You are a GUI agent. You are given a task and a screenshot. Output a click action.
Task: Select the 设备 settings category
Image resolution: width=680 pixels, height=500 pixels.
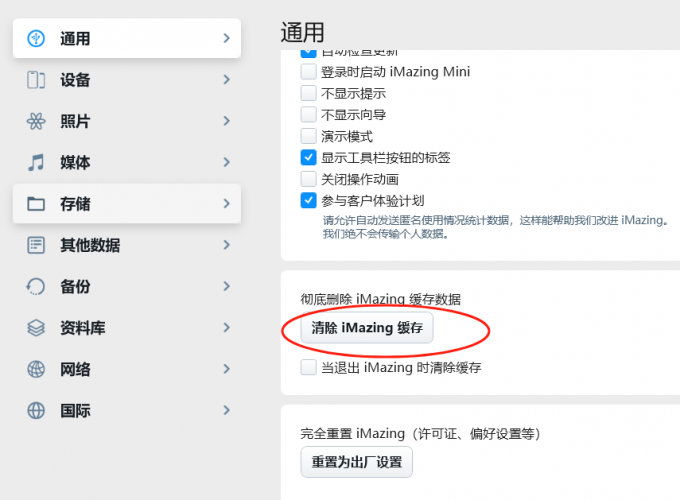click(x=127, y=80)
